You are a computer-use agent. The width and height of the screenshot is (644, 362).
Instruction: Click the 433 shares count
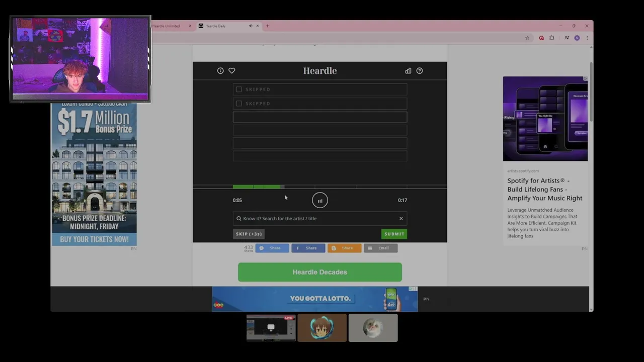click(x=249, y=248)
